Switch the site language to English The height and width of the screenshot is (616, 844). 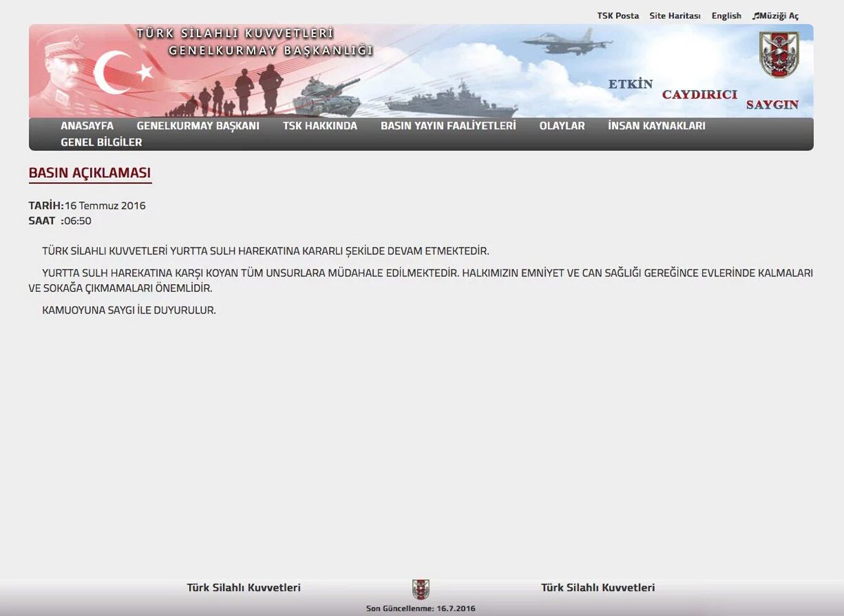(726, 15)
